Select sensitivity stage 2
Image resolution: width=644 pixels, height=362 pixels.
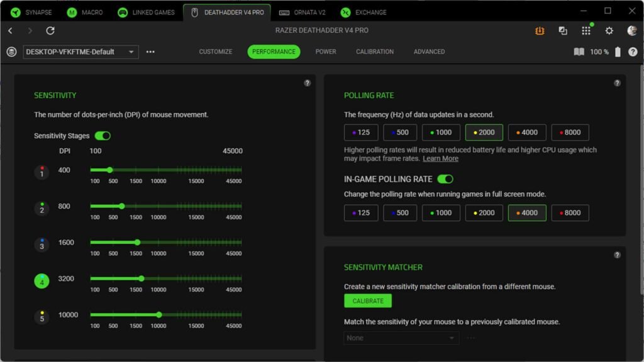(42, 209)
